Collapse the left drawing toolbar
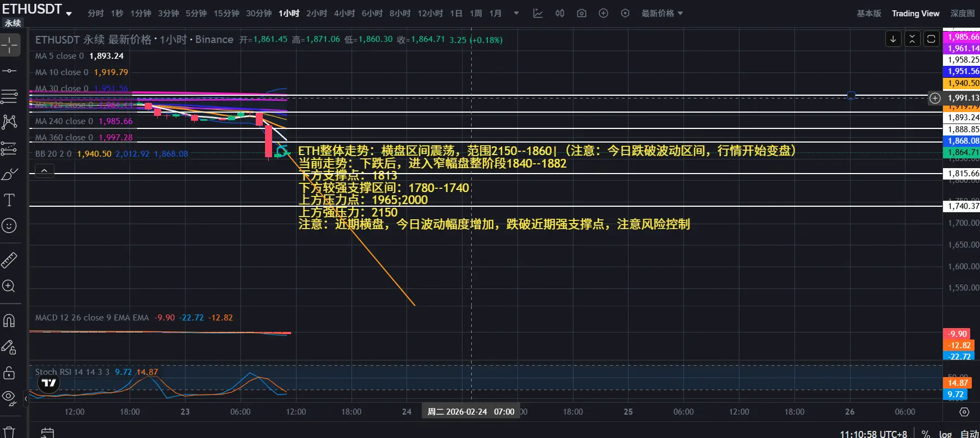 26,399
